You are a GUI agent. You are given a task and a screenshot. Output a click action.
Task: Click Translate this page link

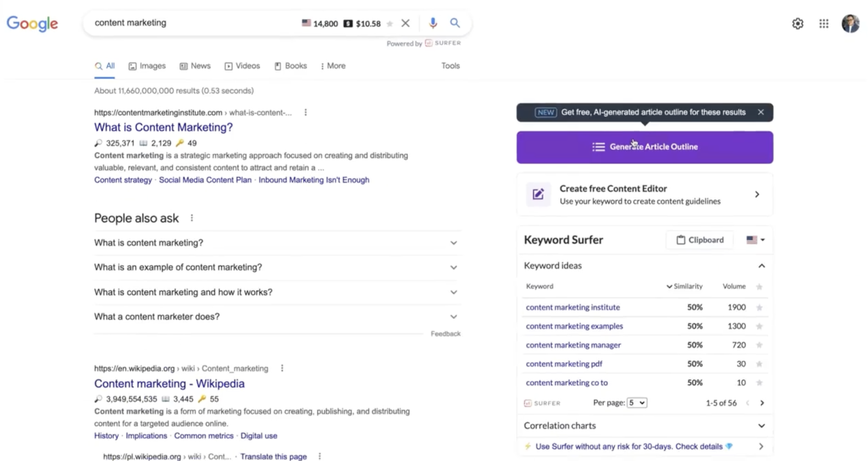(x=273, y=457)
